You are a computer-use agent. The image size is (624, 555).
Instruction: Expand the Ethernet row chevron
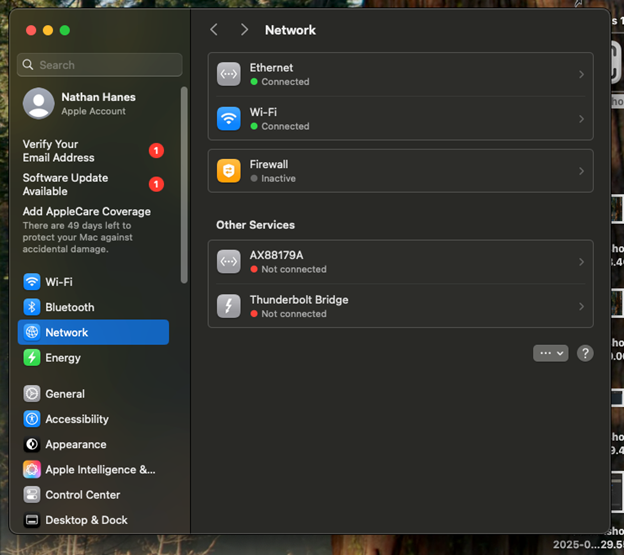point(581,74)
